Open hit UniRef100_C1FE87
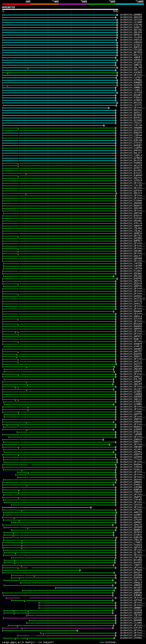This screenshot has width=146, height=644. click(x=131, y=77)
